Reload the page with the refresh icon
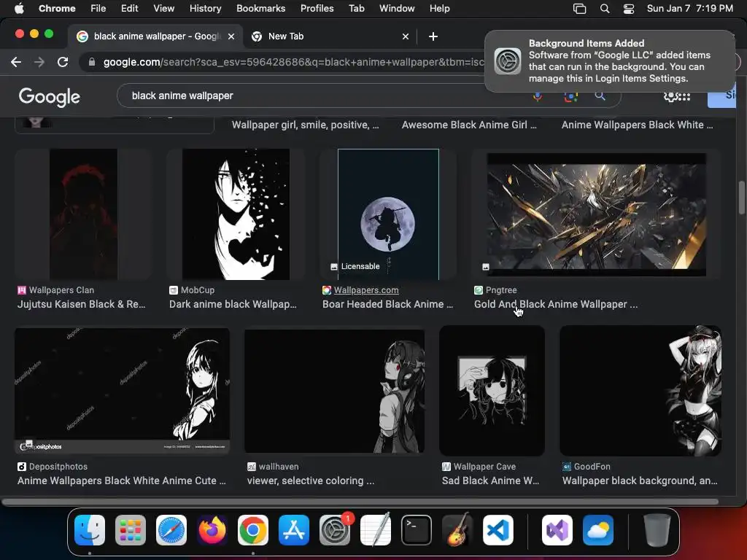This screenshot has width=747, height=560. point(63,62)
